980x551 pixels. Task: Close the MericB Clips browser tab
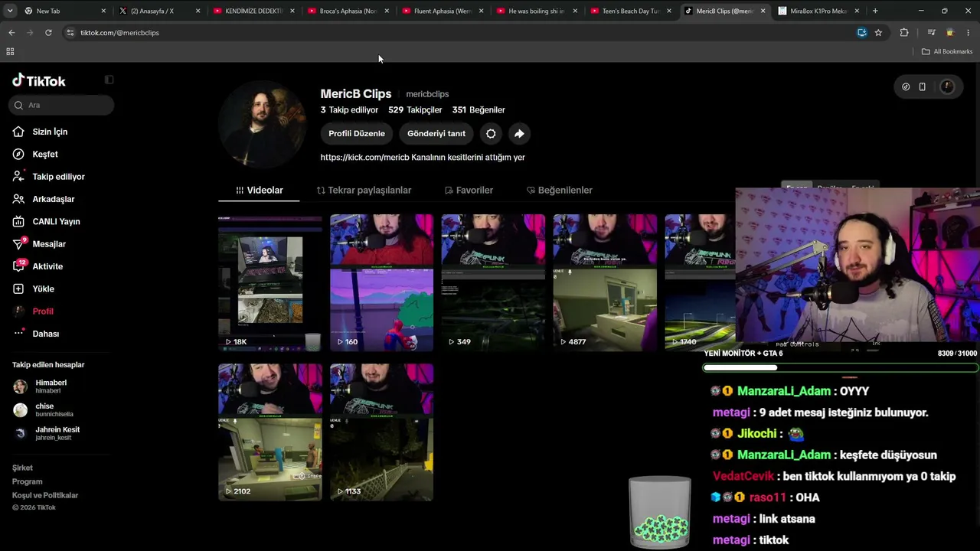coord(763,11)
